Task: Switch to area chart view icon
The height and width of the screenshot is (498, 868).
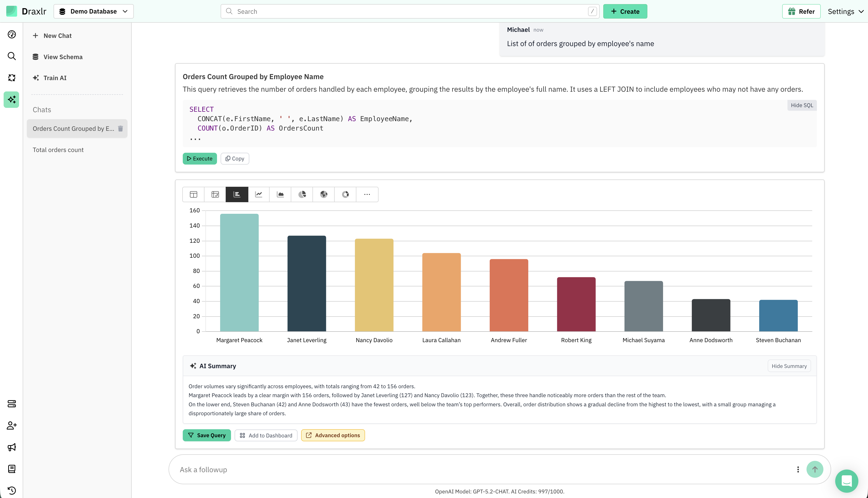Action: [280, 194]
